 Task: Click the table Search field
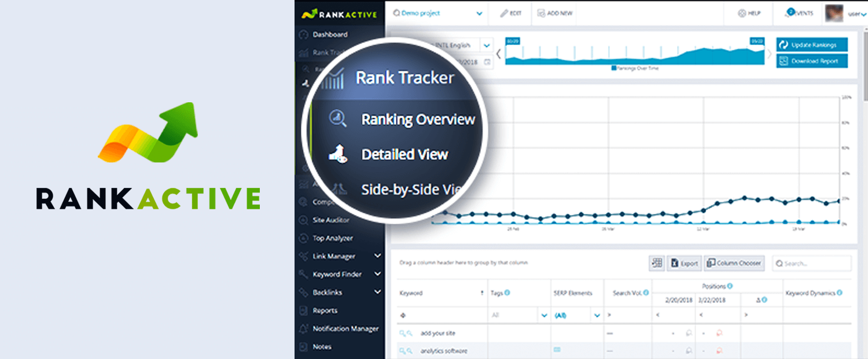(x=812, y=263)
